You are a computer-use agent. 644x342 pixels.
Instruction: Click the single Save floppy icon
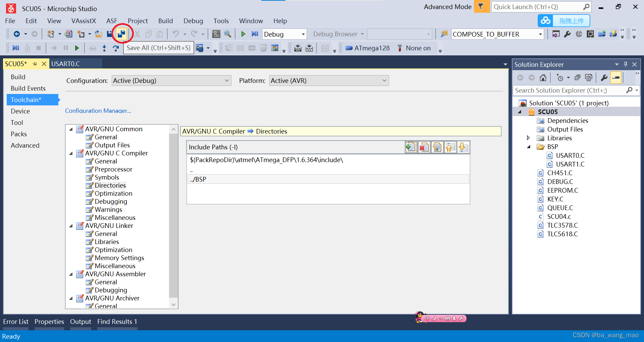[x=110, y=34]
